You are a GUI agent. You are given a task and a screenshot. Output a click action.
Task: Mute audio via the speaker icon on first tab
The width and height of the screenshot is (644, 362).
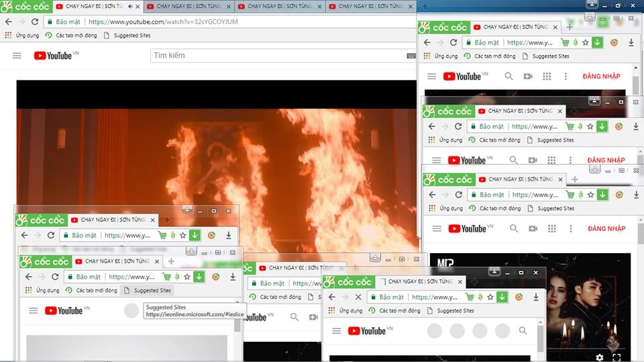[130, 7]
